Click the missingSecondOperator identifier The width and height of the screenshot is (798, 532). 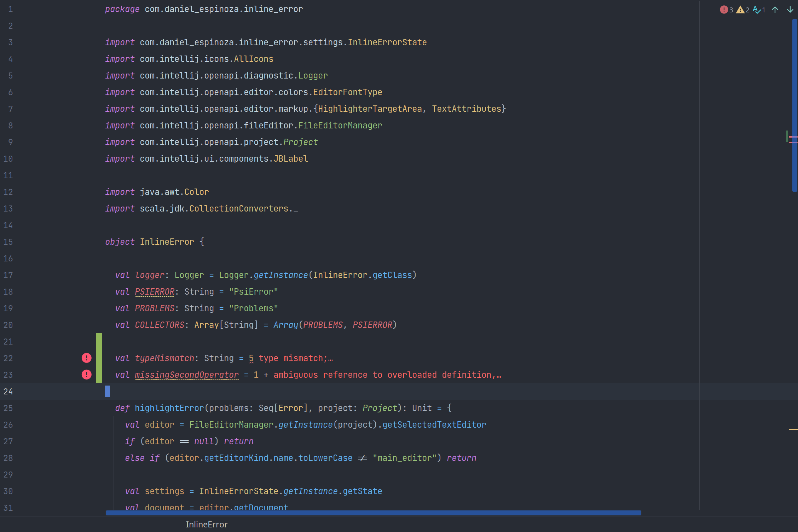pyautogui.click(x=187, y=375)
